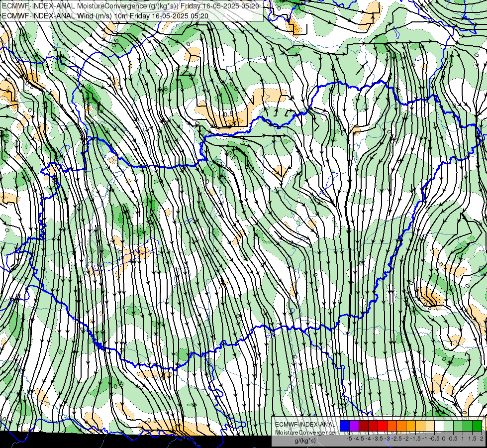Click the pale peach swatch between -1 and -0.5
Image resolution: width=487 pixels, height=448 pixels.
430,426
